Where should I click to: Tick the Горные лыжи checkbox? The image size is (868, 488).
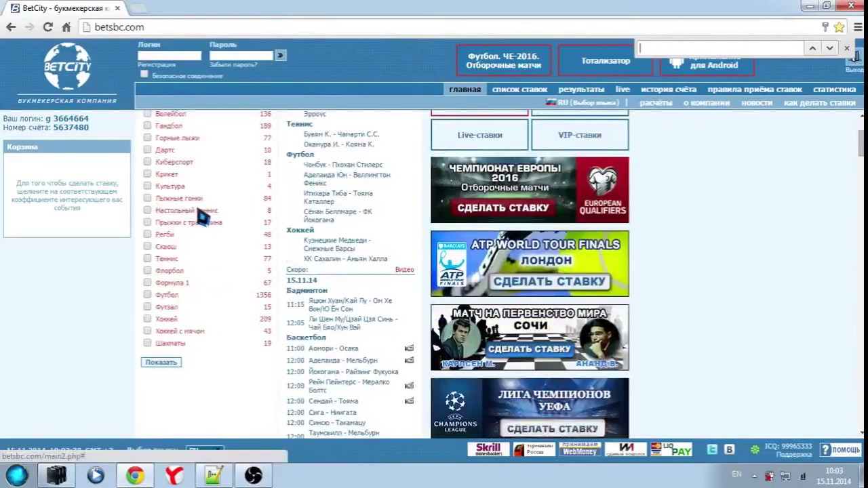(147, 138)
